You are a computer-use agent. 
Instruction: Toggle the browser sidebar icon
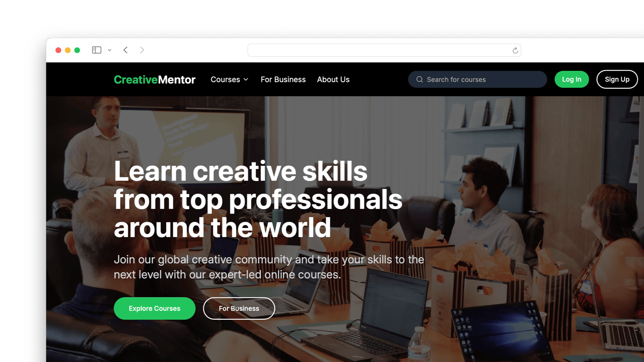97,50
